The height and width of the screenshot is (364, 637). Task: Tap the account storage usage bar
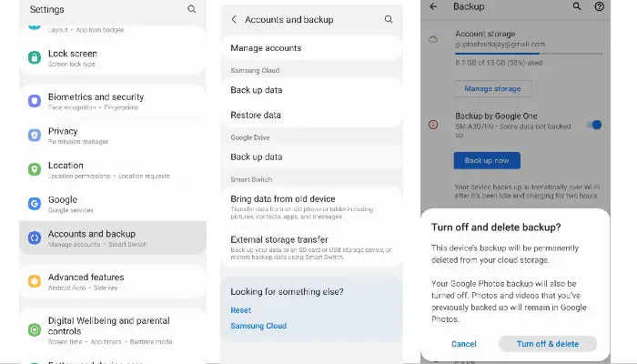click(x=529, y=53)
